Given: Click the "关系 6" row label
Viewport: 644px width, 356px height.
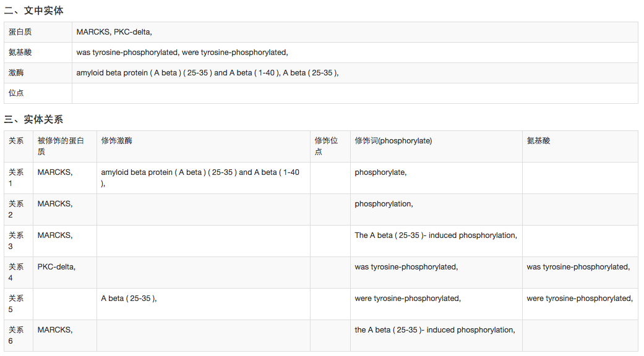Looking at the screenshot, I should (16, 336).
